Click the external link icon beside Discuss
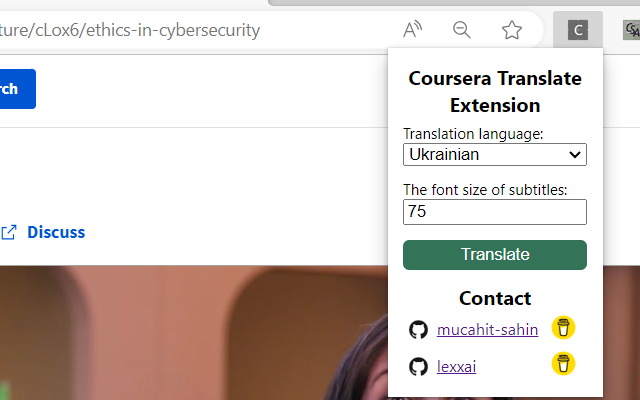 tap(9, 232)
